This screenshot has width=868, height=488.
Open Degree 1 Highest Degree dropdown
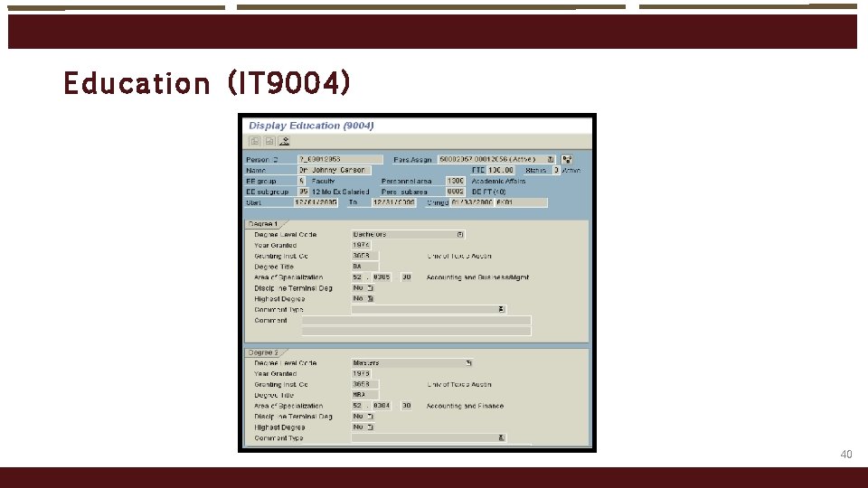tap(371, 299)
